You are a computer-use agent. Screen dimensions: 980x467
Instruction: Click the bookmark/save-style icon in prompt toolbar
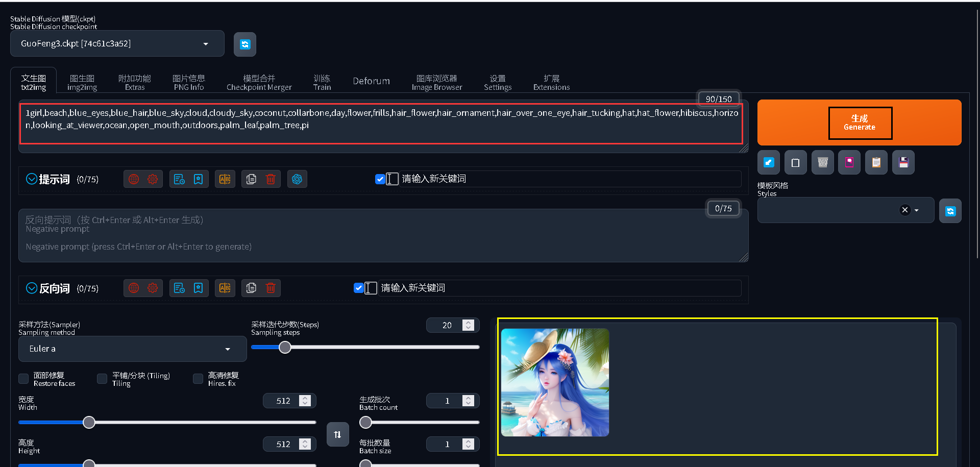[x=198, y=179]
